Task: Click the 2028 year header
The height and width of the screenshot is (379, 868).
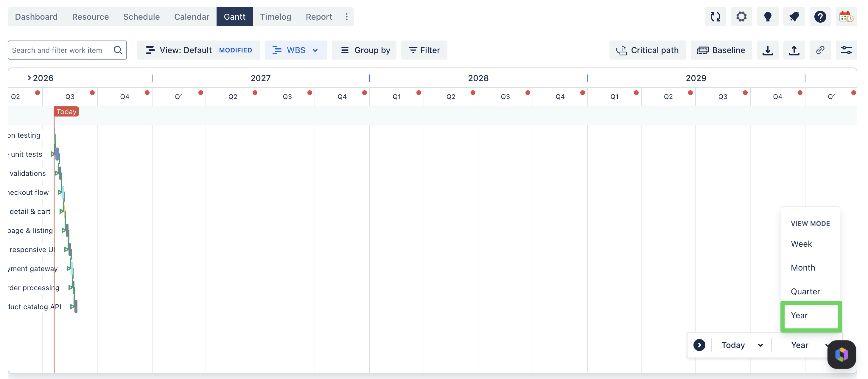Action: point(478,78)
